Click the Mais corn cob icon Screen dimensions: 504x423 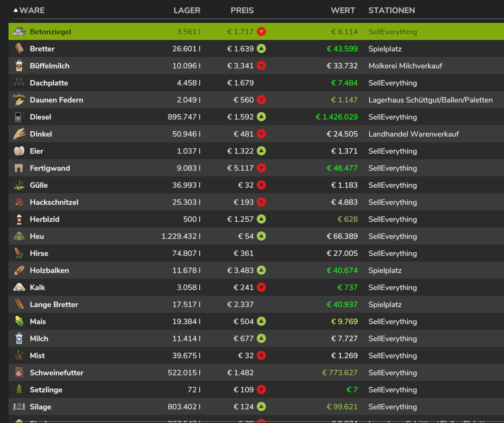pyautogui.click(x=19, y=322)
